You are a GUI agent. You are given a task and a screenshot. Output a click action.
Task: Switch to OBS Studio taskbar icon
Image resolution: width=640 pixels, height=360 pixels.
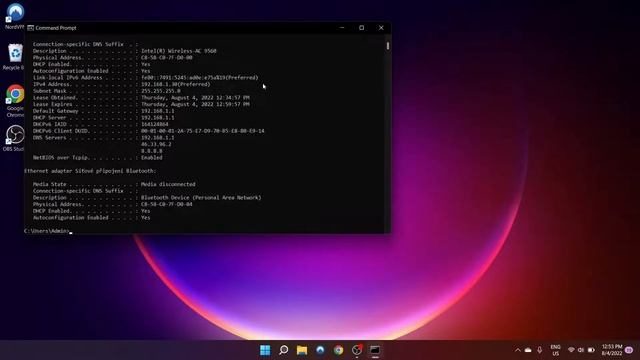click(357, 350)
